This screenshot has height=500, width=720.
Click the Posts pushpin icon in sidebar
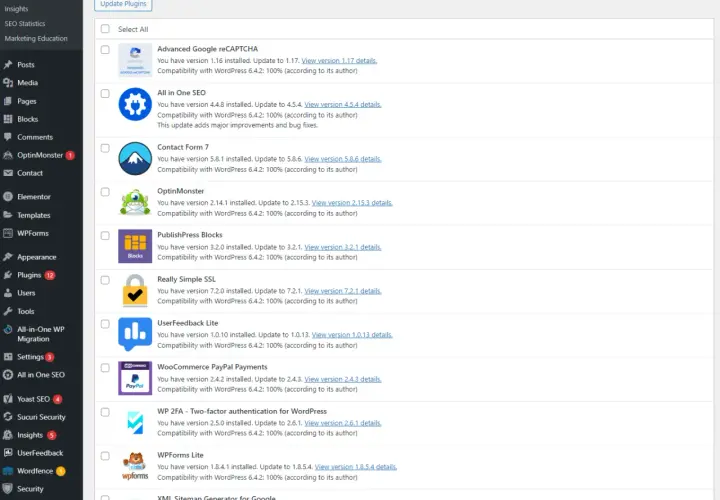coord(8,65)
